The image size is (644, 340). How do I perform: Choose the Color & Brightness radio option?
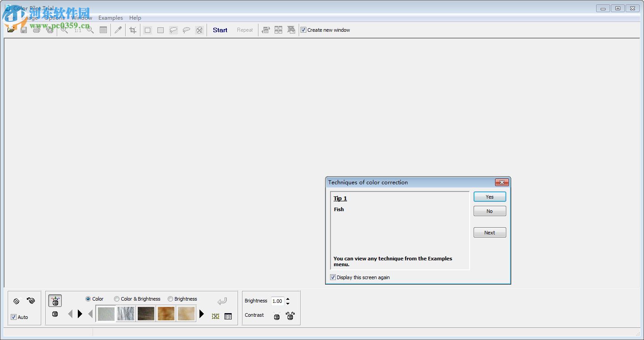(117, 299)
